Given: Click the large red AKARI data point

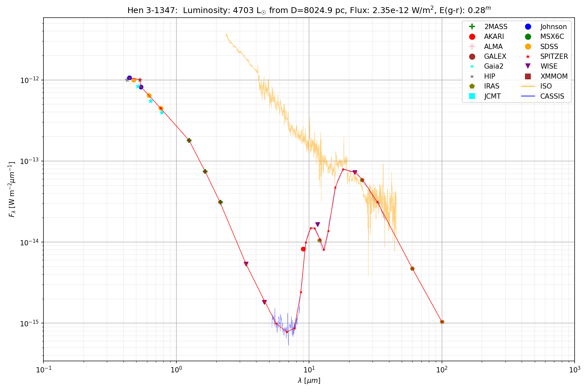Looking at the screenshot, I should point(303,249).
